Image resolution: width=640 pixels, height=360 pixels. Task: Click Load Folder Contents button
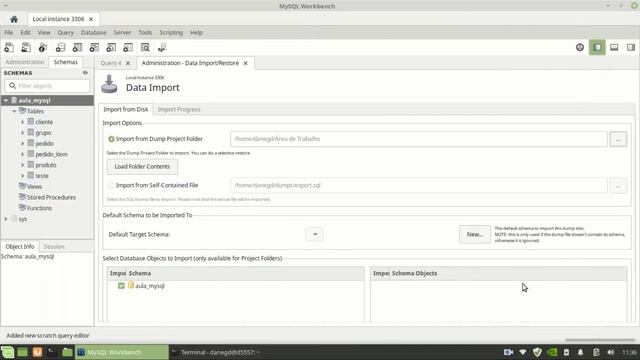tap(142, 167)
